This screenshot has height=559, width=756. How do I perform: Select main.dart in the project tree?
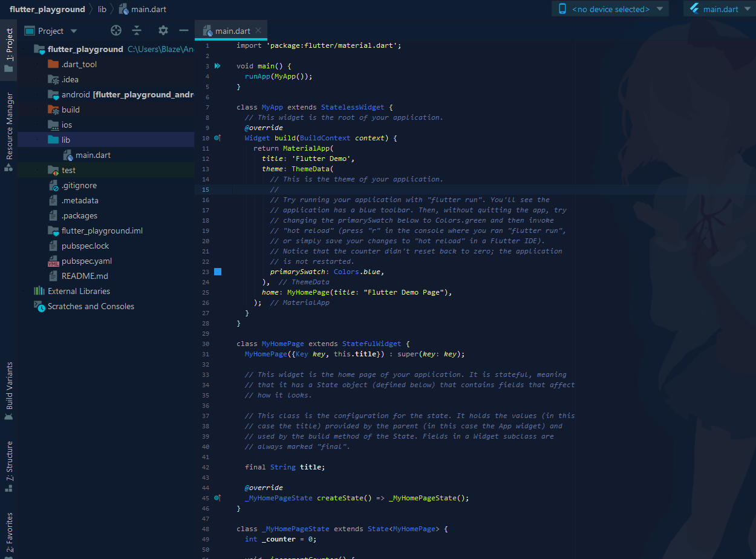(93, 155)
